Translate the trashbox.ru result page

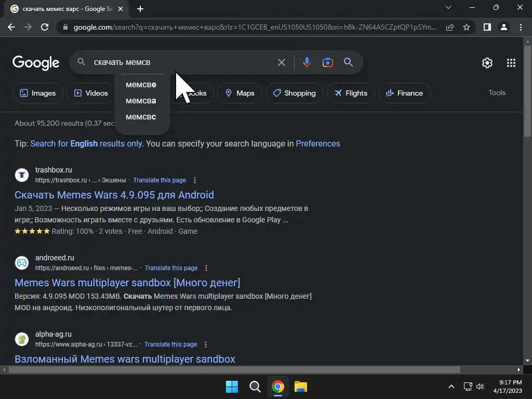tap(159, 180)
